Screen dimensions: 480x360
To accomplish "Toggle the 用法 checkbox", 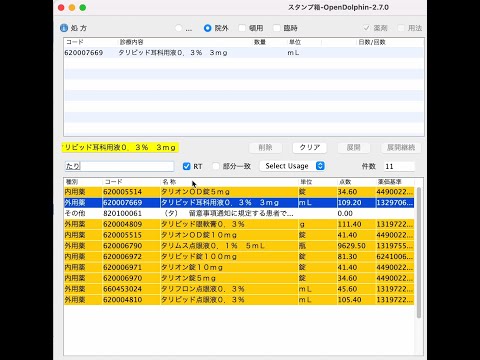I will click(401, 28).
